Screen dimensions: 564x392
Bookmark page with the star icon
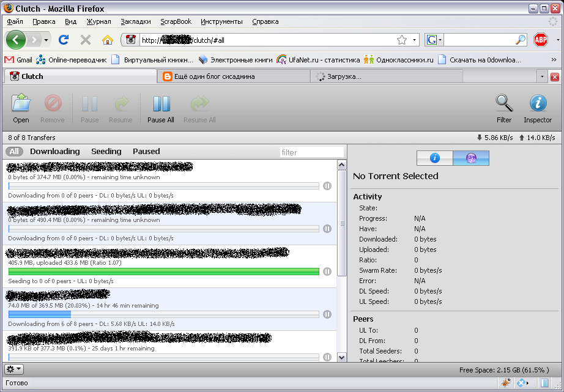402,40
